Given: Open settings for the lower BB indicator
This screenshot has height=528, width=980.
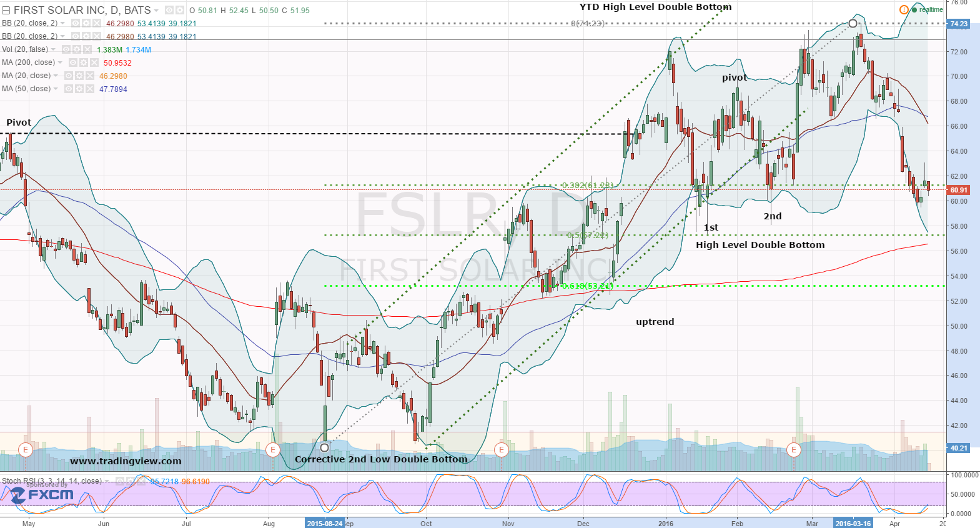Looking at the screenshot, I should click(86, 37).
